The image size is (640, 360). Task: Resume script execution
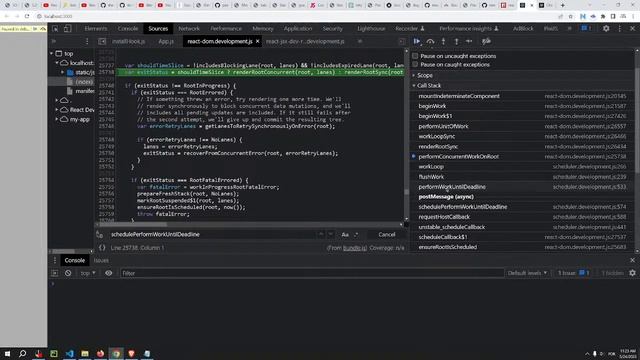point(417,41)
